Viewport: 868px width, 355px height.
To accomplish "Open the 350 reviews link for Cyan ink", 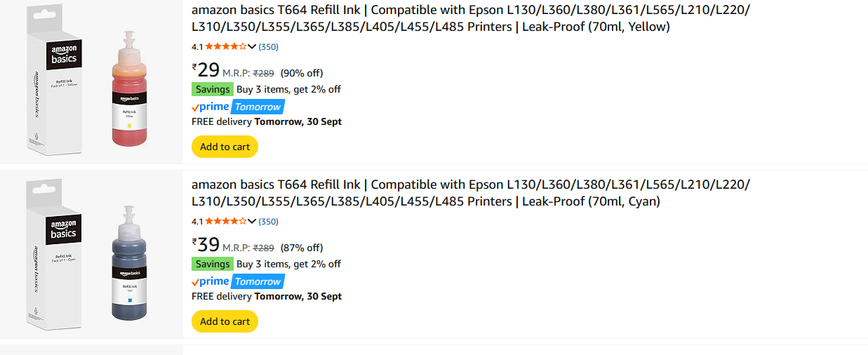I will [269, 222].
